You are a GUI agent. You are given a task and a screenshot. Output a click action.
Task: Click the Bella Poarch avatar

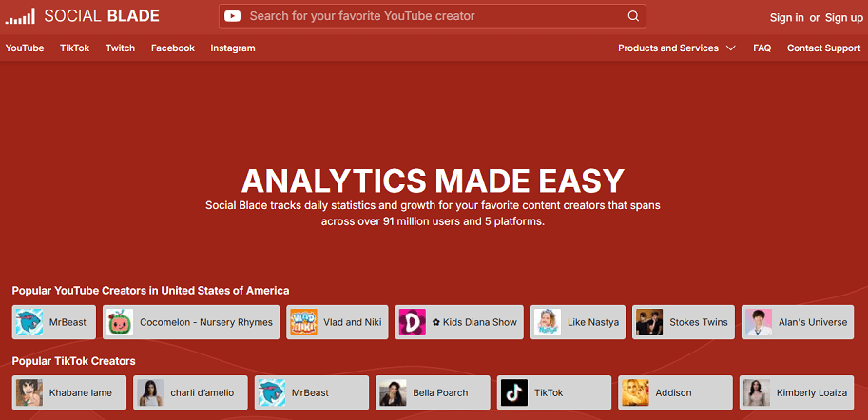point(393,392)
